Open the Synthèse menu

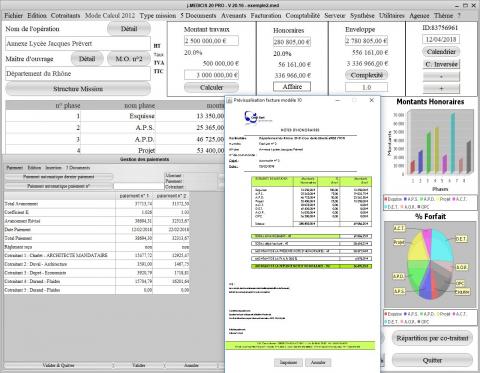tap(362, 16)
